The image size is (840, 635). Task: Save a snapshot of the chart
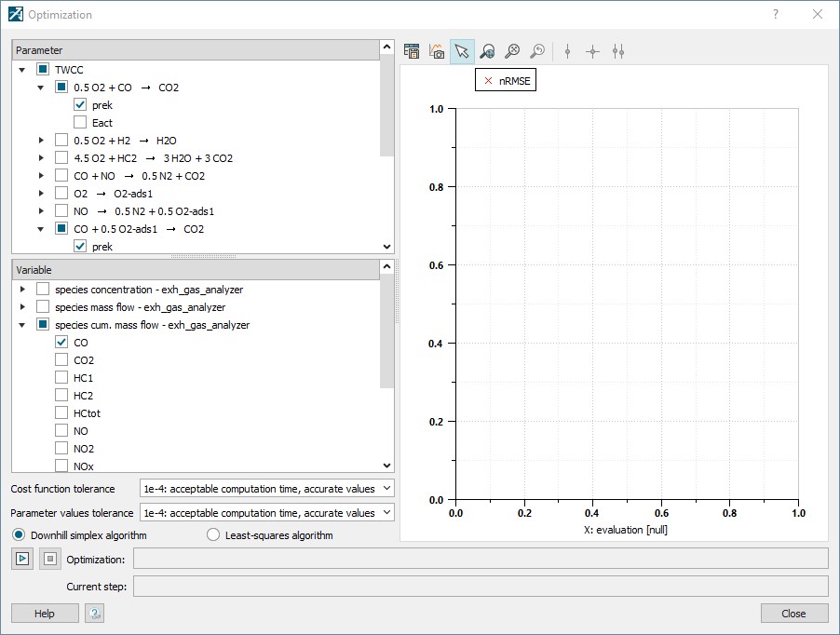pyautogui.click(x=436, y=51)
